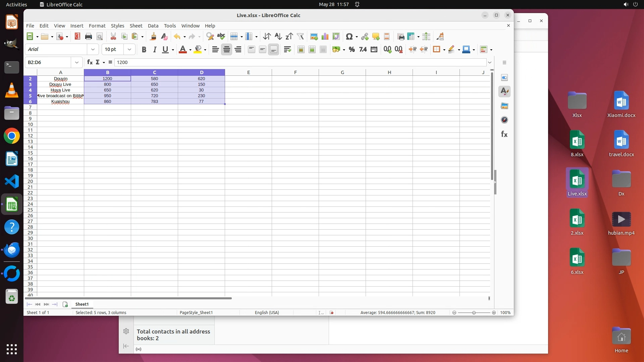The height and width of the screenshot is (362, 644).
Task: Open the Data menu
Action: [153, 26]
